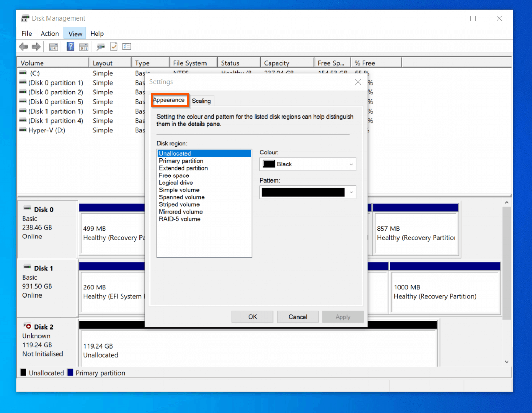Open the Help menu
This screenshot has height=413, width=532.
coord(97,34)
